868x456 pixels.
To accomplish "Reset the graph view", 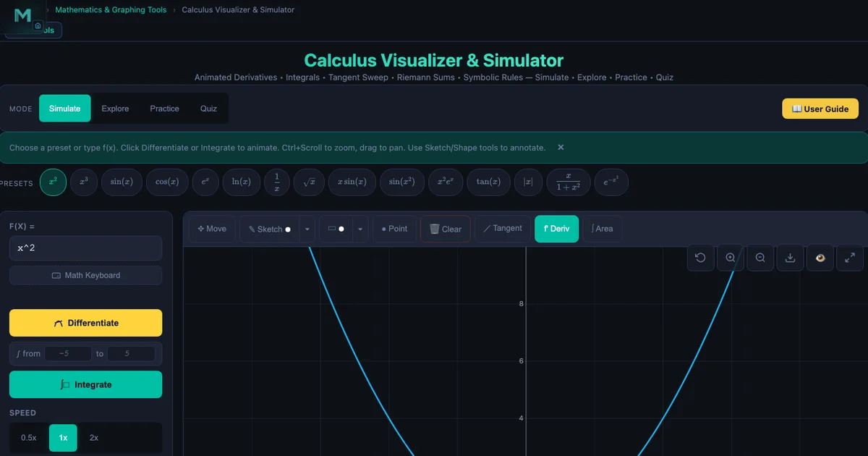I will [x=700, y=258].
